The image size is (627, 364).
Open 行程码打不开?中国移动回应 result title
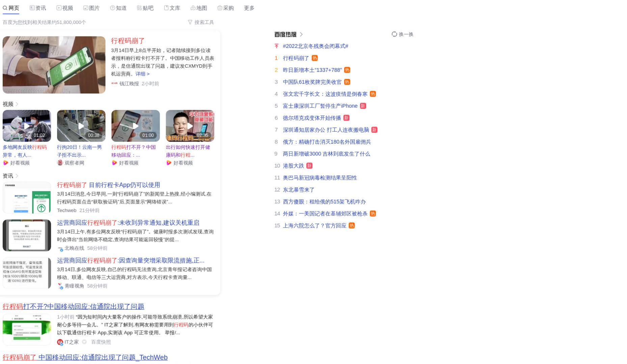[74, 306]
